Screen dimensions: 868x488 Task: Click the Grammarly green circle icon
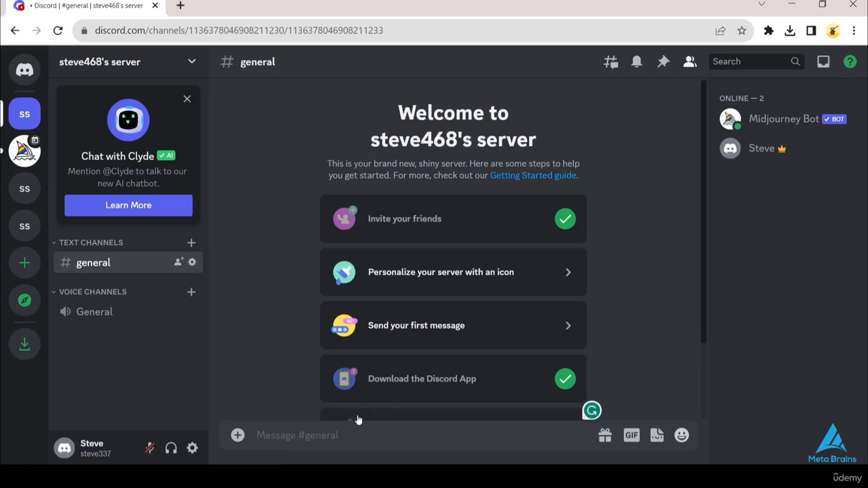pos(592,411)
